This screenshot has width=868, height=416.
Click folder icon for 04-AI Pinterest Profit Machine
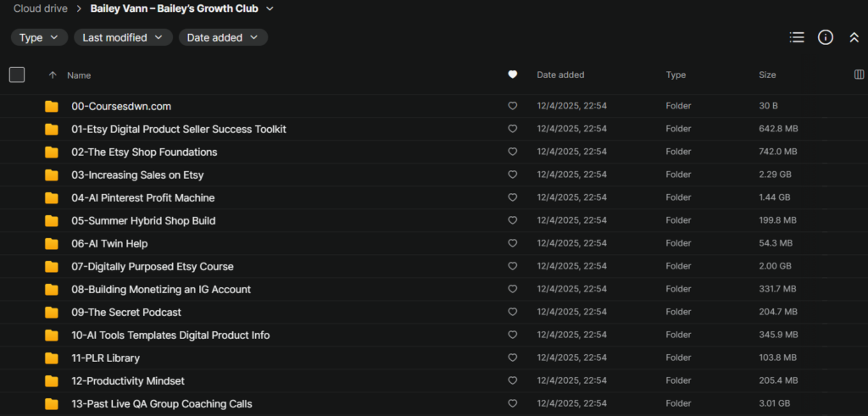coord(52,197)
